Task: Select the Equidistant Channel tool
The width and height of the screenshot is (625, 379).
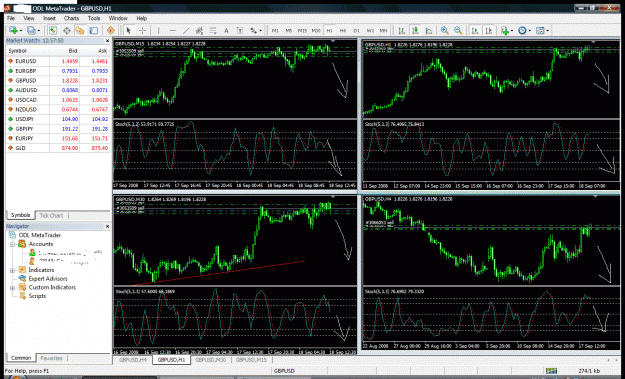Action: [199, 30]
